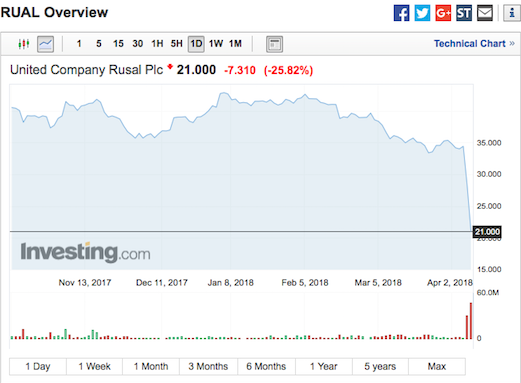
Task: Show 1 Week range
Action: [x=95, y=367]
